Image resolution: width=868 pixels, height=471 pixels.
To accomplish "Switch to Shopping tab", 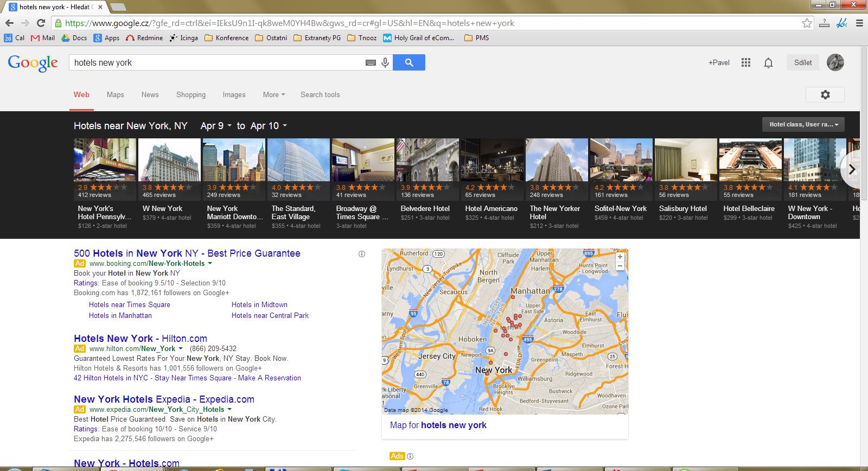I will [x=191, y=94].
